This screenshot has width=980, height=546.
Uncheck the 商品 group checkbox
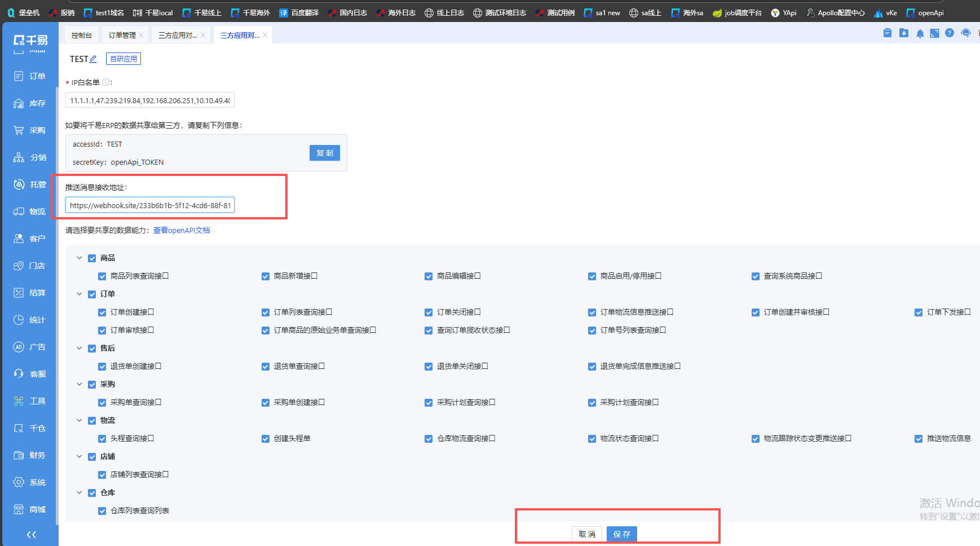point(92,258)
